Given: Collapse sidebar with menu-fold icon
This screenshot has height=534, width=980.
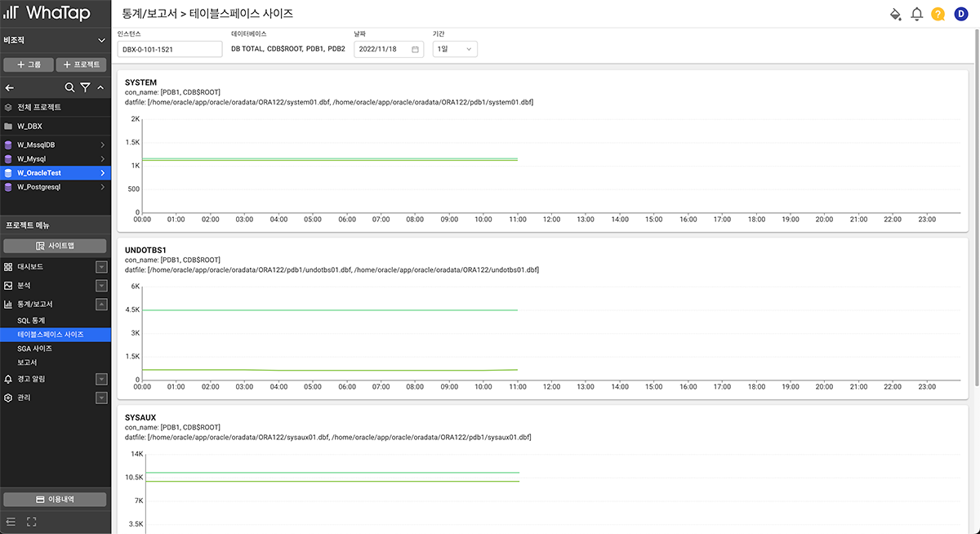Looking at the screenshot, I should (x=11, y=521).
